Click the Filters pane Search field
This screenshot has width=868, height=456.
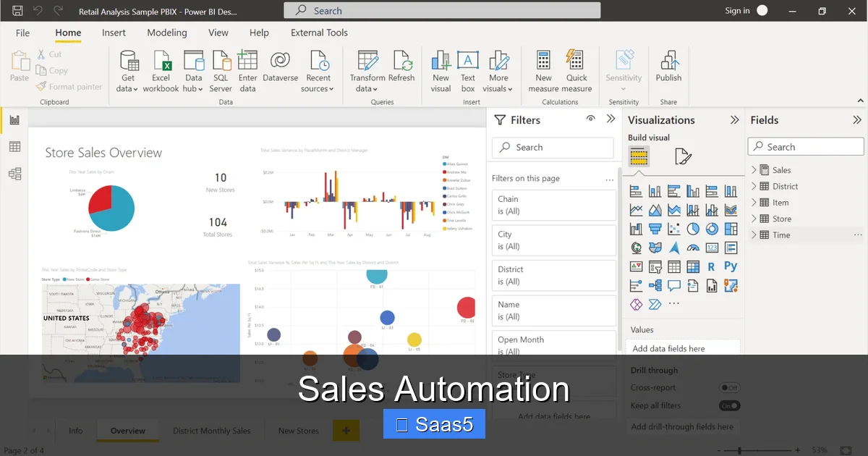pyautogui.click(x=554, y=148)
